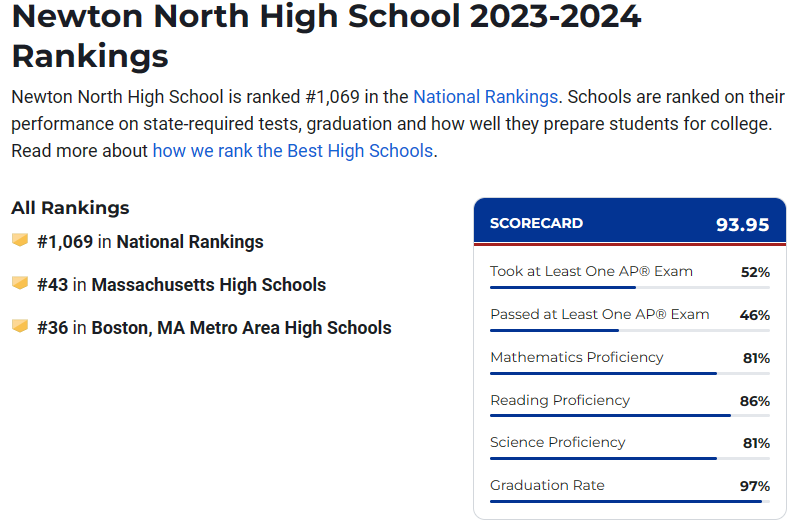Open #1,069 in National Rankings entry
Image resolution: width=788 pixels, height=525 pixels.
click(x=150, y=242)
